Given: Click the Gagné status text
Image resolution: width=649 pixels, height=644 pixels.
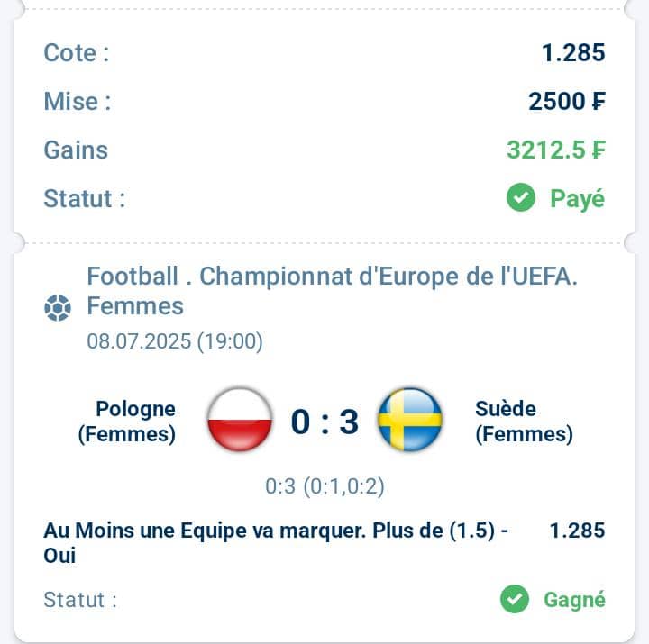Looking at the screenshot, I should pyautogui.click(x=574, y=600).
